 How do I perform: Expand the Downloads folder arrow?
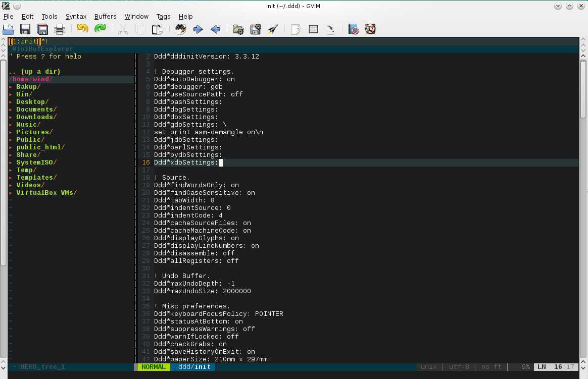11,117
